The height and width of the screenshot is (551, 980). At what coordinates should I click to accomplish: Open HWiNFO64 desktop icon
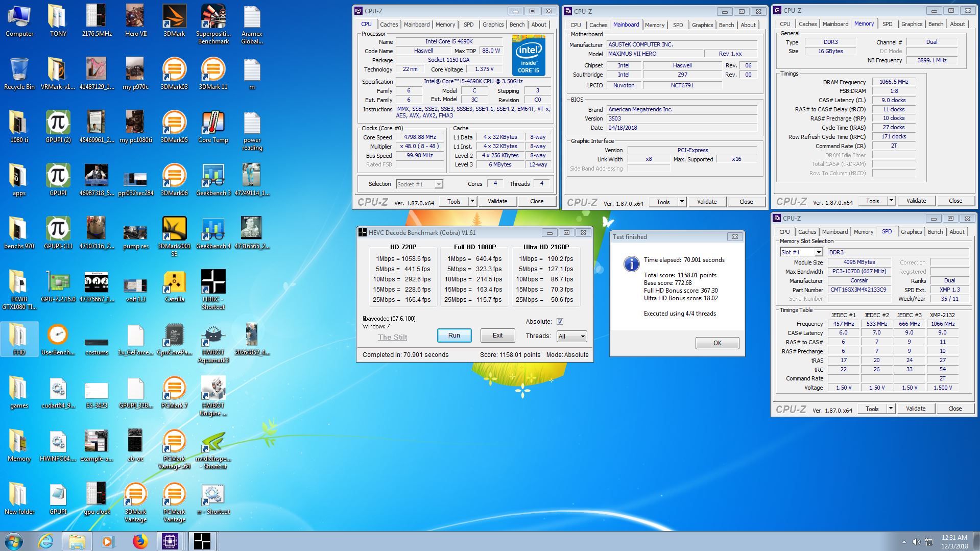tap(58, 446)
